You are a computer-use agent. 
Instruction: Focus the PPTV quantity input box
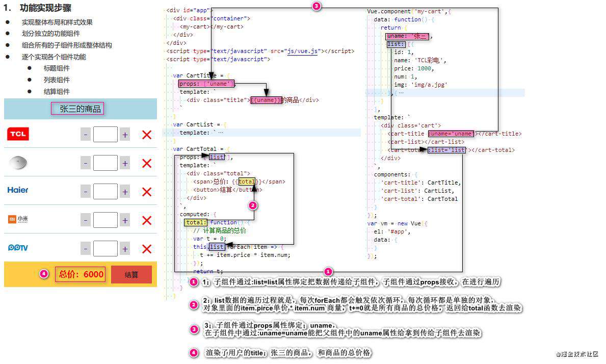[105, 249]
